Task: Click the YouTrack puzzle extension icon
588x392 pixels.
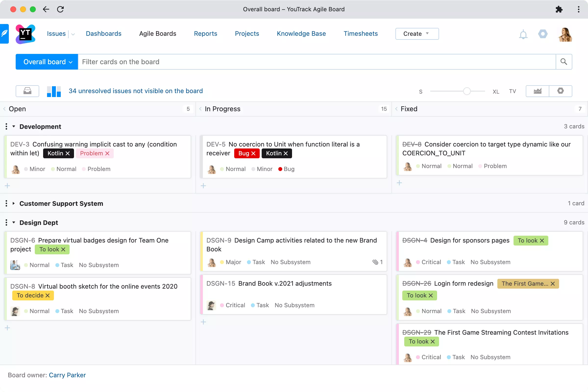Action: 559,9
